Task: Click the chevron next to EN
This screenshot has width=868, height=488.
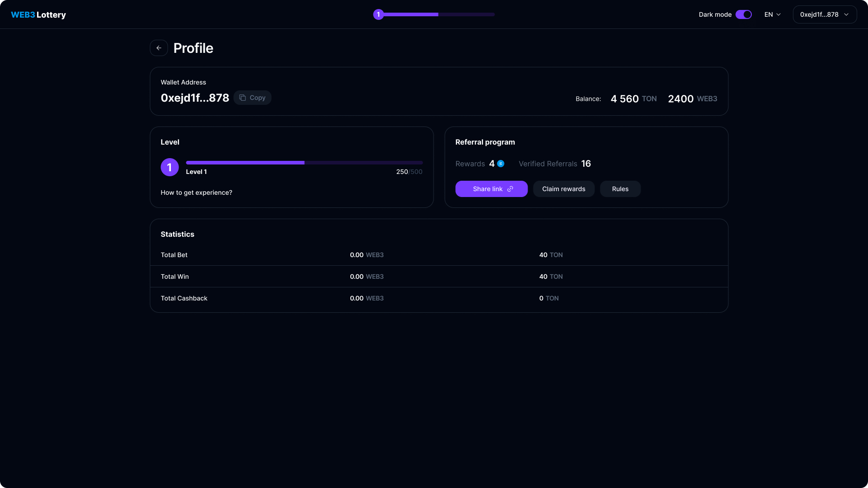Action: (x=778, y=14)
